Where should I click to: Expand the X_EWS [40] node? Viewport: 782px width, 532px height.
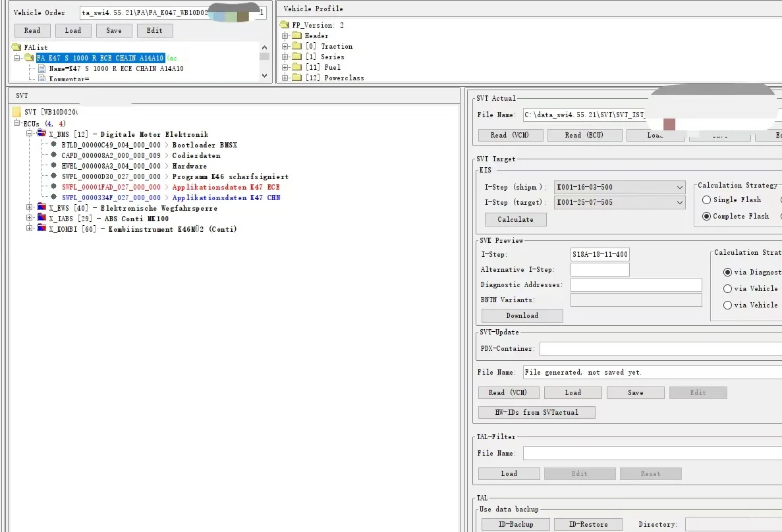tap(30, 207)
